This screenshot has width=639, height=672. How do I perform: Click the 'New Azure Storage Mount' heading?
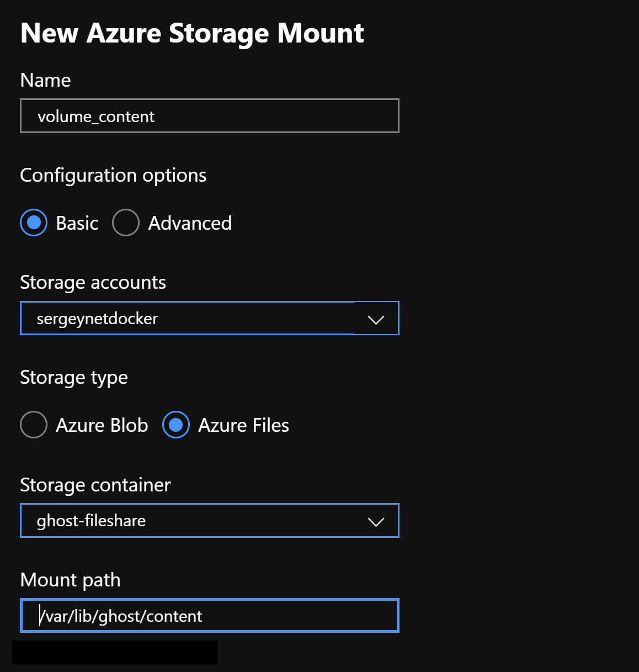click(192, 33)
